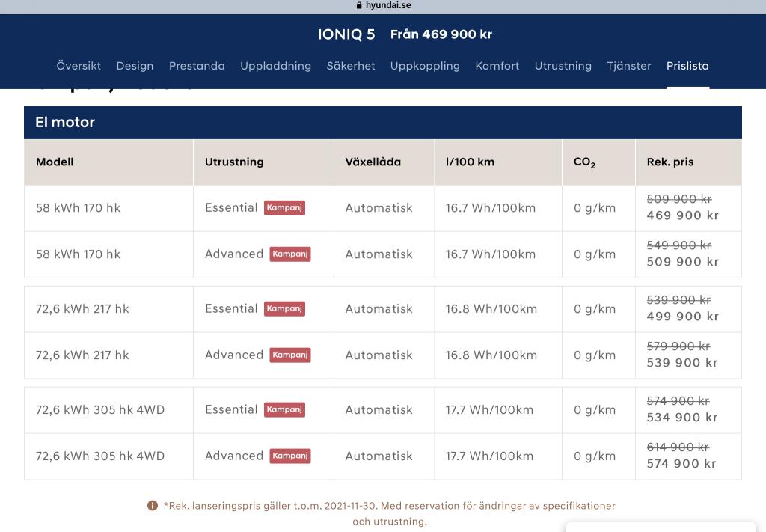Click the Kampanj badge for 58 kWh Essential
The image size is (766, 532).
click(284, 207)
